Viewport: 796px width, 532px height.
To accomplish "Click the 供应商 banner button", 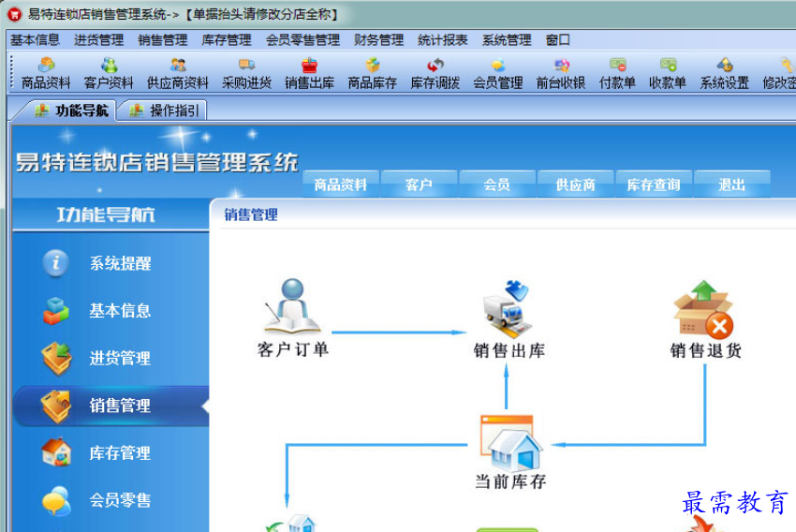I will pos(575,185).
